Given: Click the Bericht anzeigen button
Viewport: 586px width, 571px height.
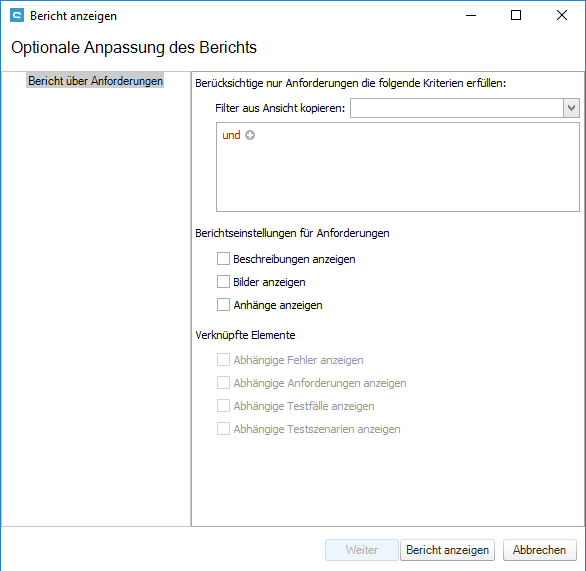Looking at the screenshot, I should pyautogui.click(x=447, y=550).
